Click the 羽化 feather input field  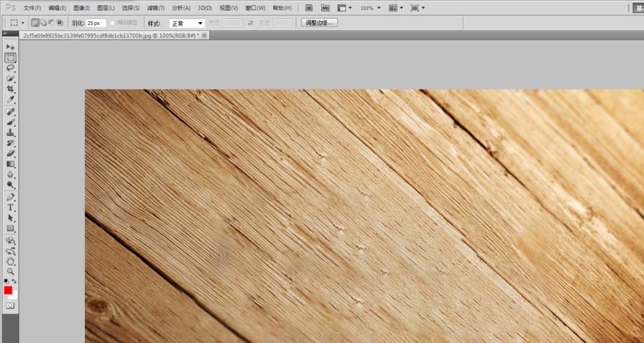[x=96, y=23]
